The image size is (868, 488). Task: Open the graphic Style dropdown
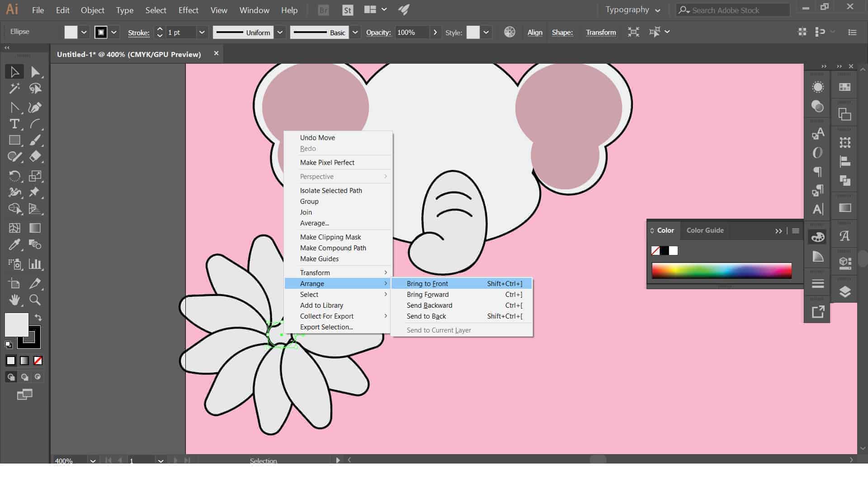(486, 32)
